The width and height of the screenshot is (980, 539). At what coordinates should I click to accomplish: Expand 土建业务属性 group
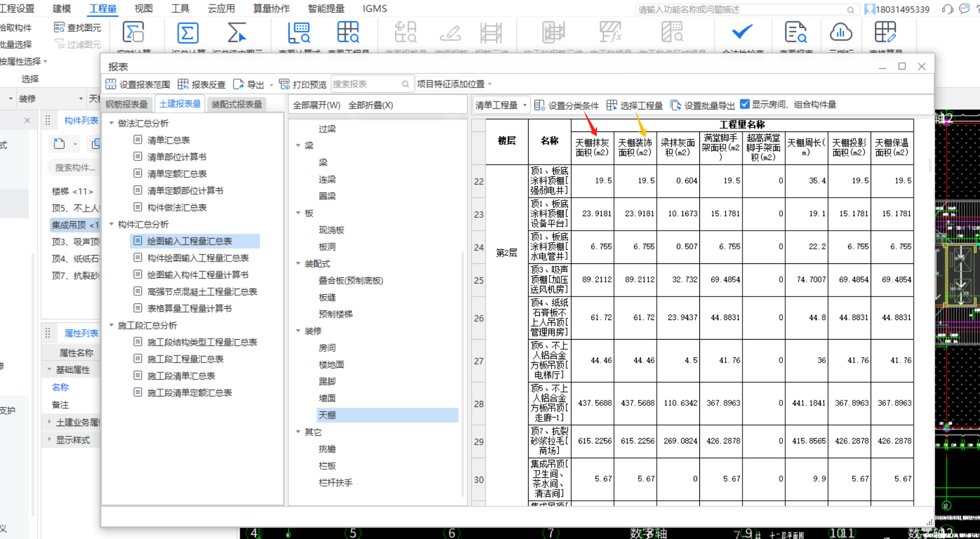[49, 422]
